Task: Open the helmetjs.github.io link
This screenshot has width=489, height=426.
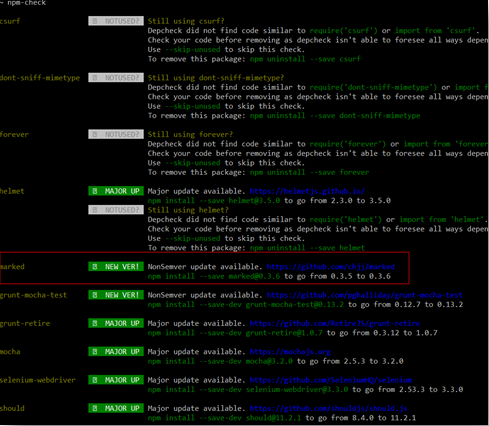Action: pyautogui.click(x=307, y=191)
